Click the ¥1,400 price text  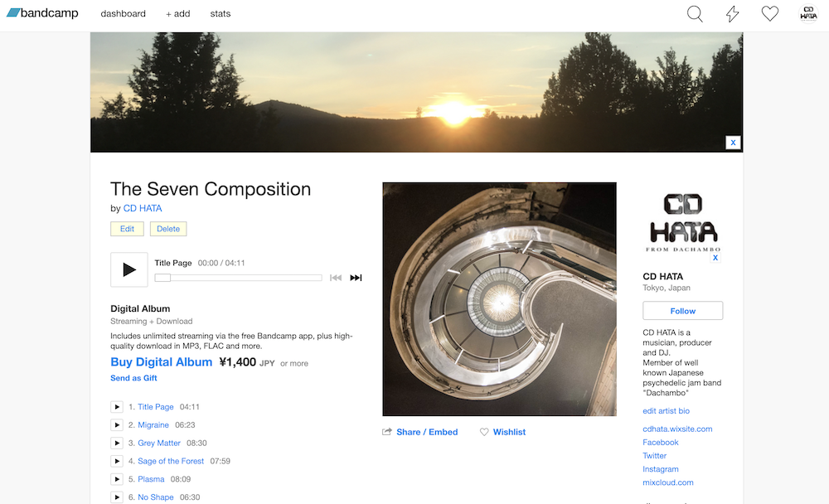tap(237, 362)
